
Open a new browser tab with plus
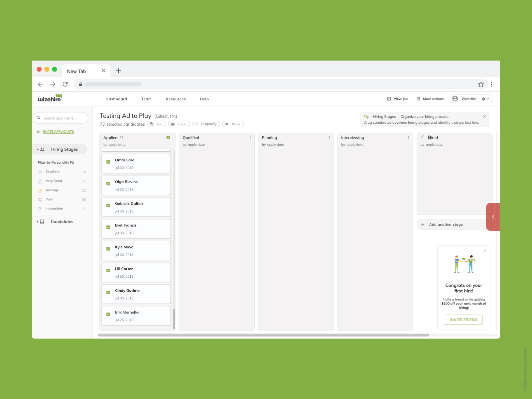[118, 70]
